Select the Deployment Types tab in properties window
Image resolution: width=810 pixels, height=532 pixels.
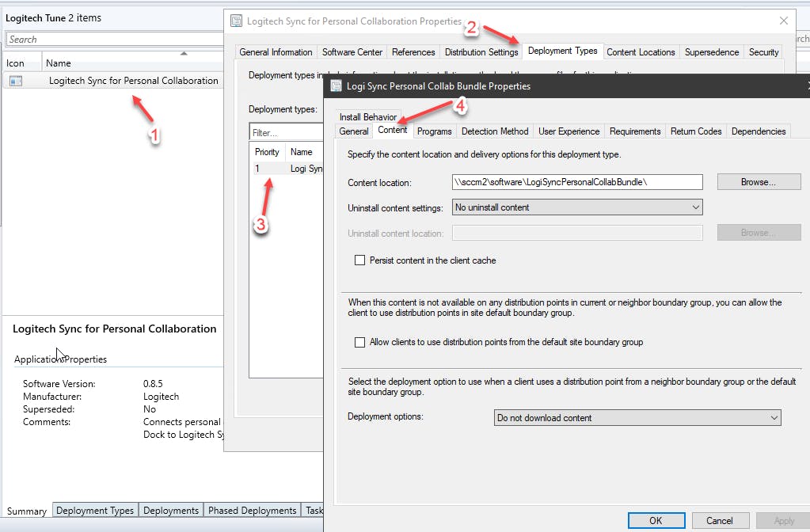point(562,51)
